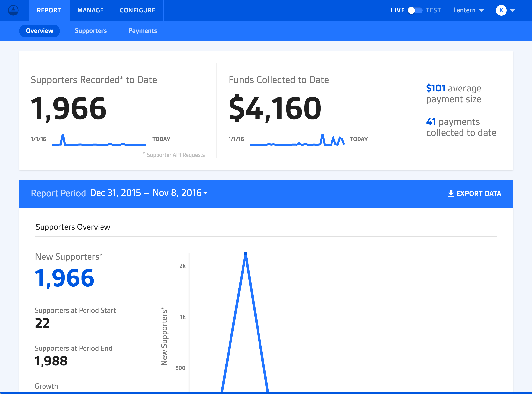Viewport: 532px width, 394px height.
Task: Click the logo icon in top-left corner
Action: (x=13, y=10)
